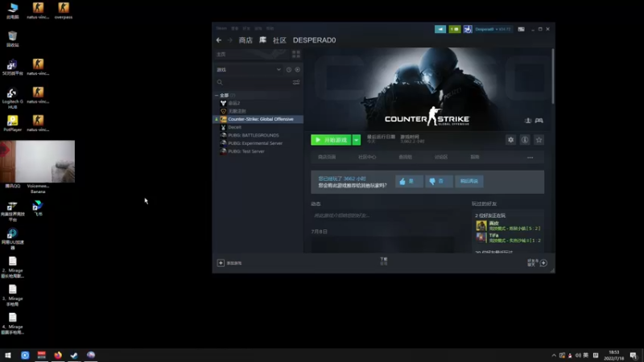Click the controller support icon on banner

point(539,120)
